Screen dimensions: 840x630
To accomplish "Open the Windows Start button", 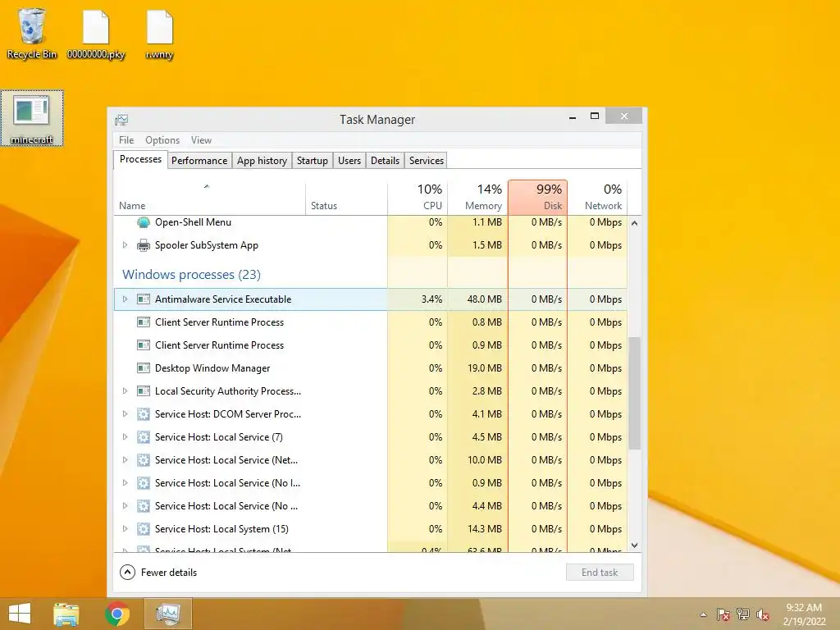I will (x=20, y=614).
